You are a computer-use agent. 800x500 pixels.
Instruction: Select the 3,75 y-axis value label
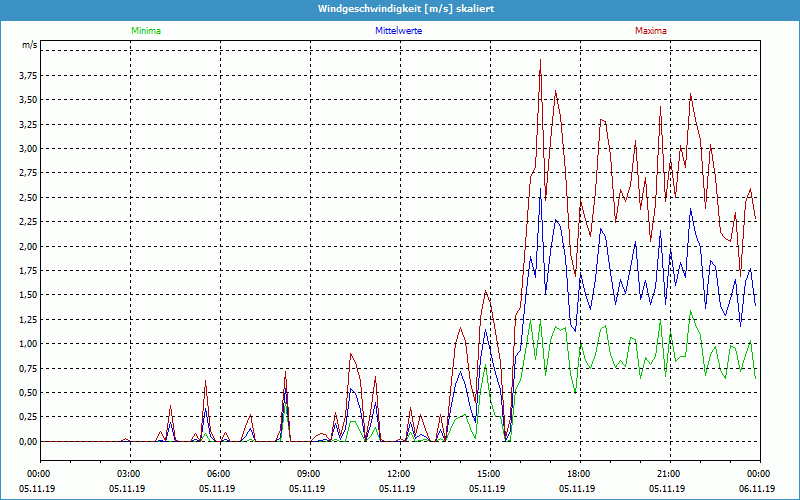(x=27, y=75)
